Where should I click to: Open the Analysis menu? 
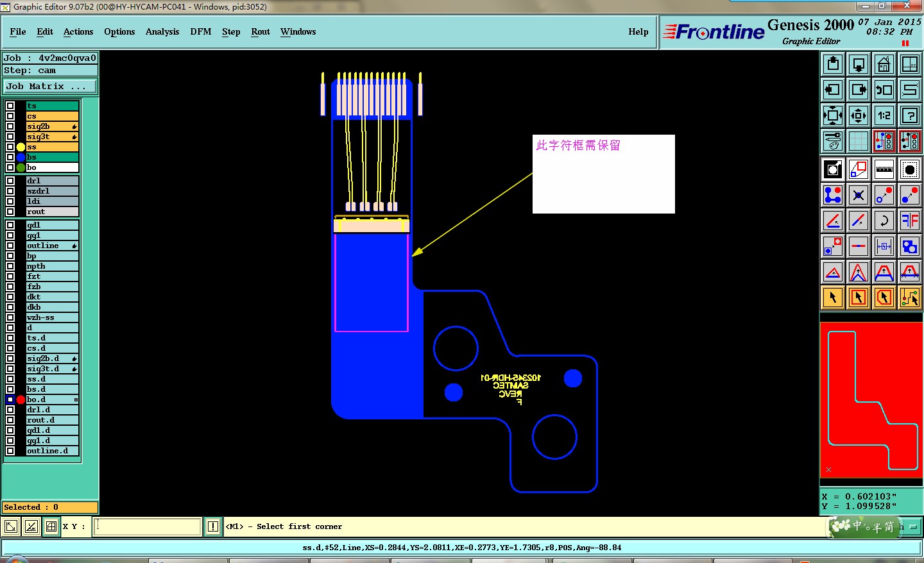coord(162,31)
